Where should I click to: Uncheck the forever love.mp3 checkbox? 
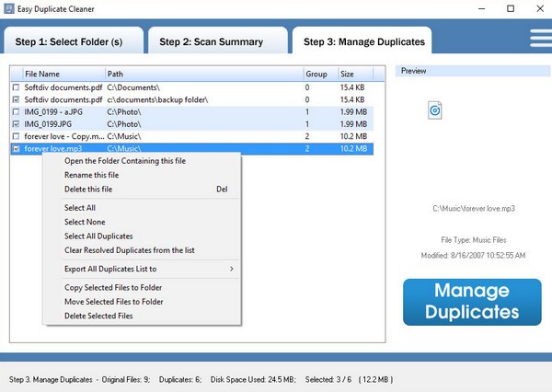16,149
